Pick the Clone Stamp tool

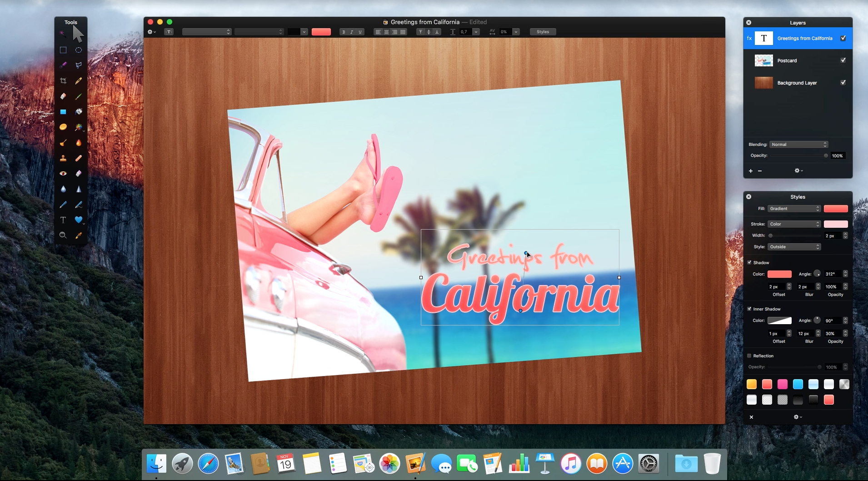tap(63, 158)
